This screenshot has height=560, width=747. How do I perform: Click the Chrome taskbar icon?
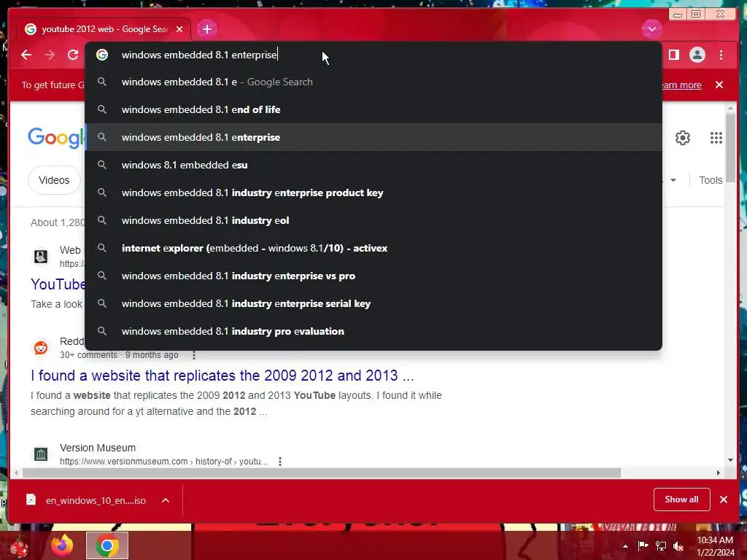point(107,545)
